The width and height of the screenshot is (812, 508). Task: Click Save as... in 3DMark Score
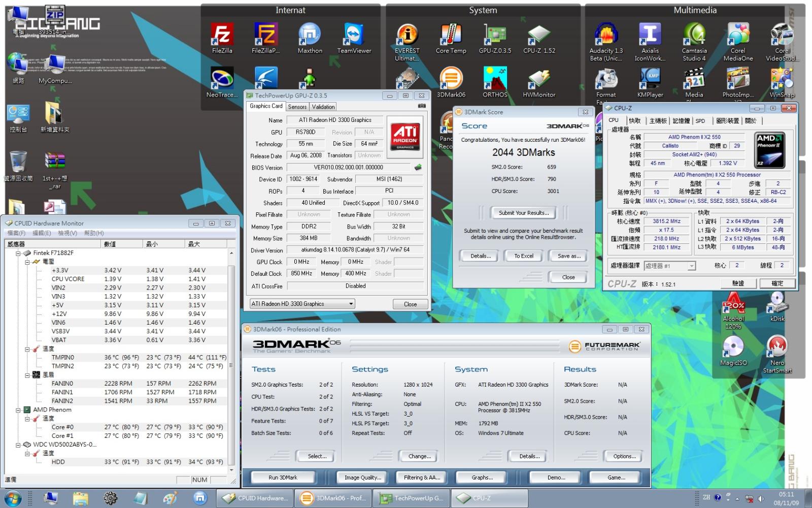tap(568, 256)
